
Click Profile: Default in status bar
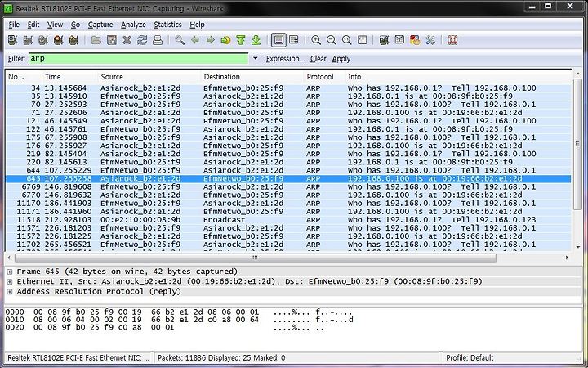pos(470,358)
